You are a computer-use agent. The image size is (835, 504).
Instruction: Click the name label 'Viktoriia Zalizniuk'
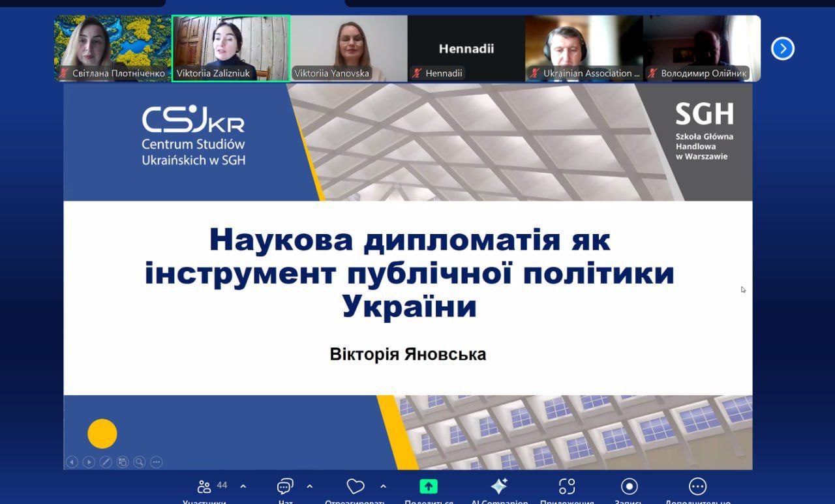click(x=213, y=74)
